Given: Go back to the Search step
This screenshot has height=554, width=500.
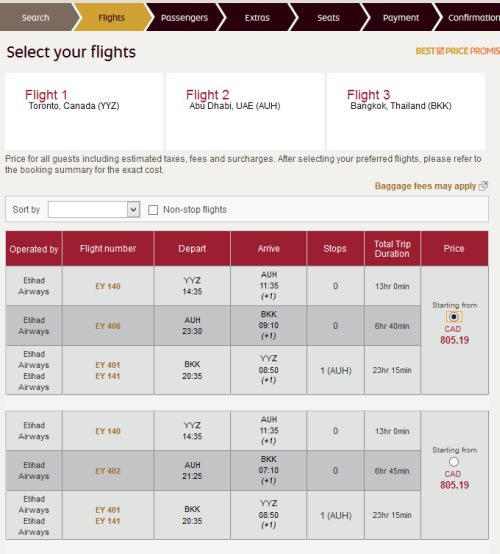Looking at the screenshot, I should [x=35, y=18].
